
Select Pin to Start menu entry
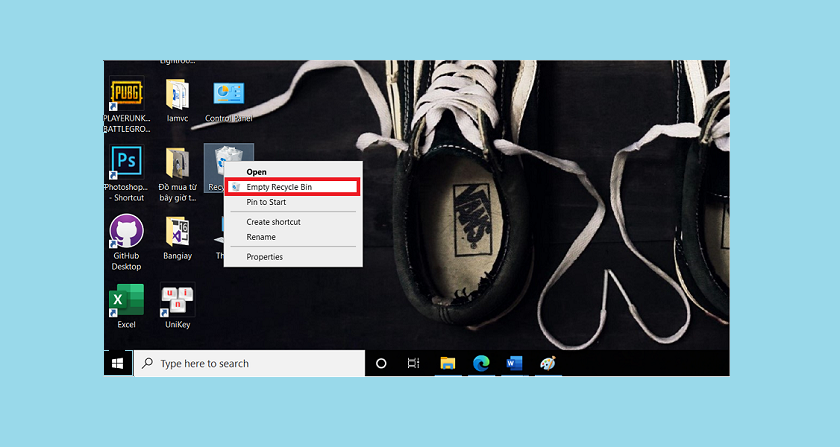coord(266,202)
